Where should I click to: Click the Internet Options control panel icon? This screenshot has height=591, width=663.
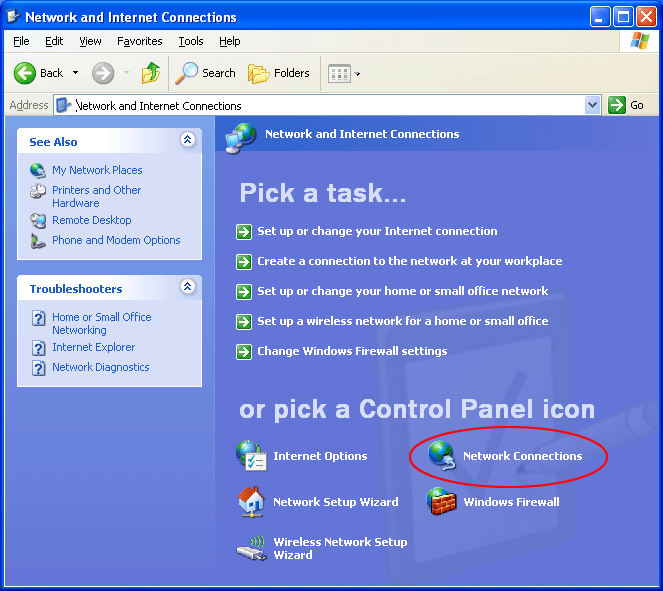point(251,456)
